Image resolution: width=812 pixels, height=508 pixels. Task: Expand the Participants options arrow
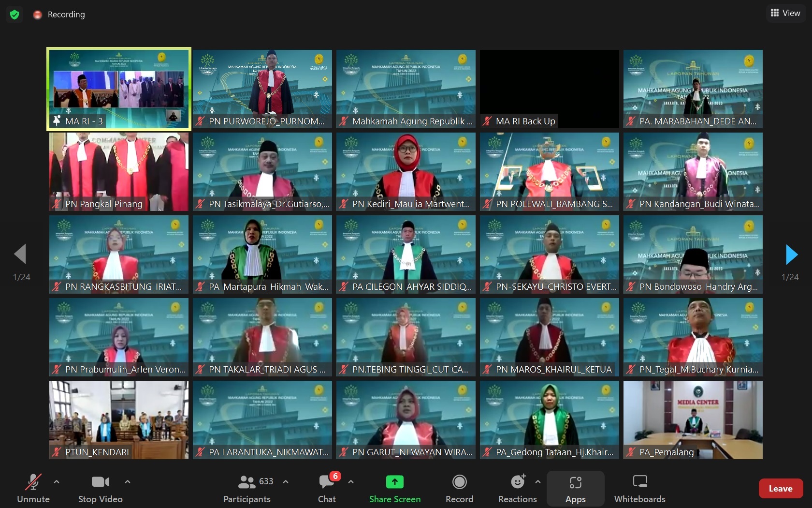pos(286,482)
